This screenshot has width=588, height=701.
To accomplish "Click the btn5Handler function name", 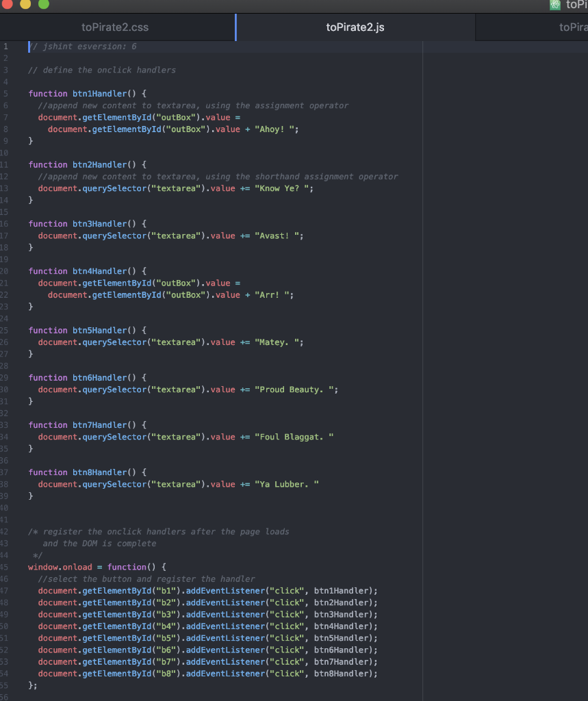I will click(100, 331).
